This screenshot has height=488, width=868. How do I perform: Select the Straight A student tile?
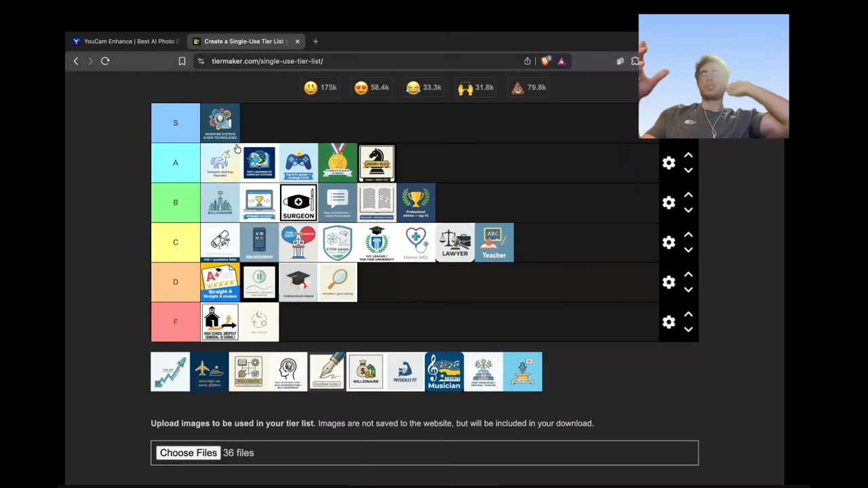(220, 282)
